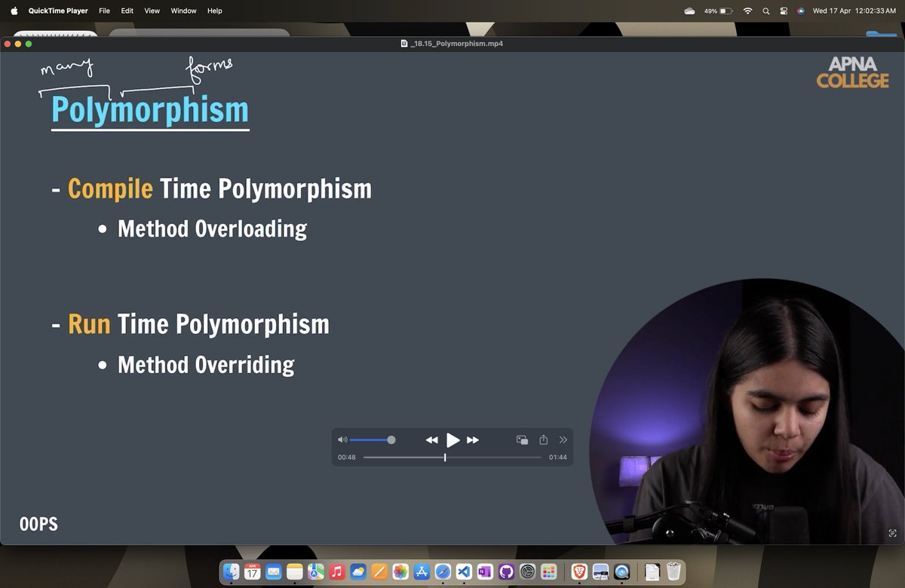Rewind the video playback
This screenshot has width=905, height=588.
tap(431, 439)
